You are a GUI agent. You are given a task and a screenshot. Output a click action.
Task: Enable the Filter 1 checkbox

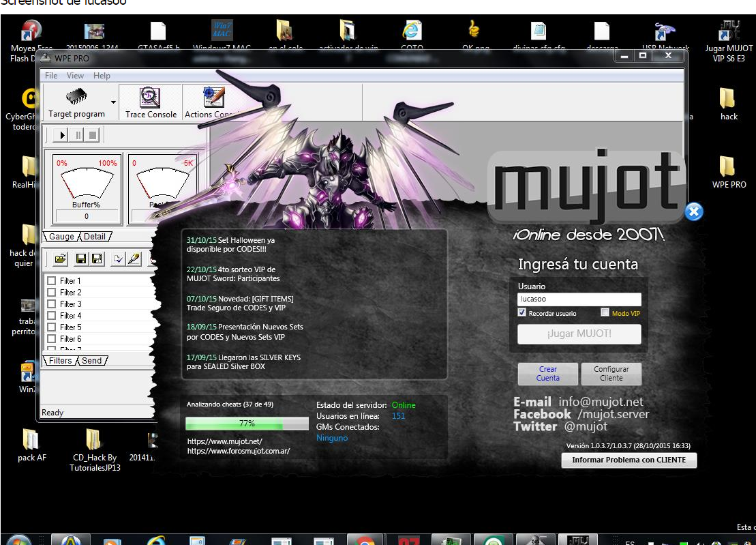pyautogui.click(x=51, y=281)
